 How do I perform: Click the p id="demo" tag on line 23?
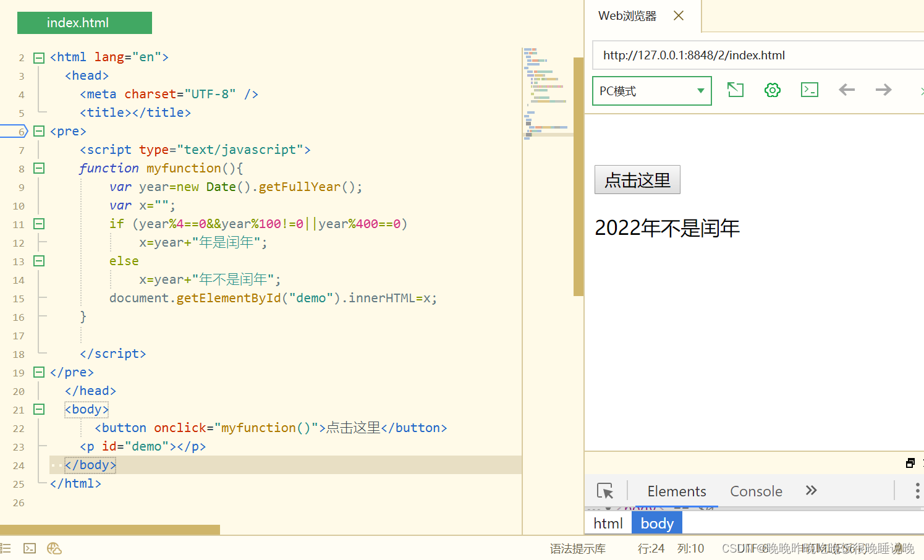click(143, 446)
